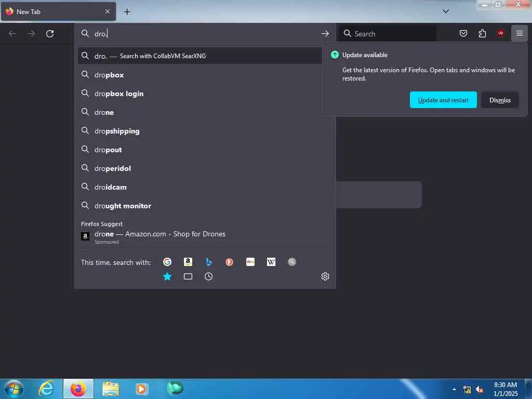Screen dimensions: 532x399
Task: Open the clock showing 8:30 AM
Action: pyautogui.click(x=506, y=389)
